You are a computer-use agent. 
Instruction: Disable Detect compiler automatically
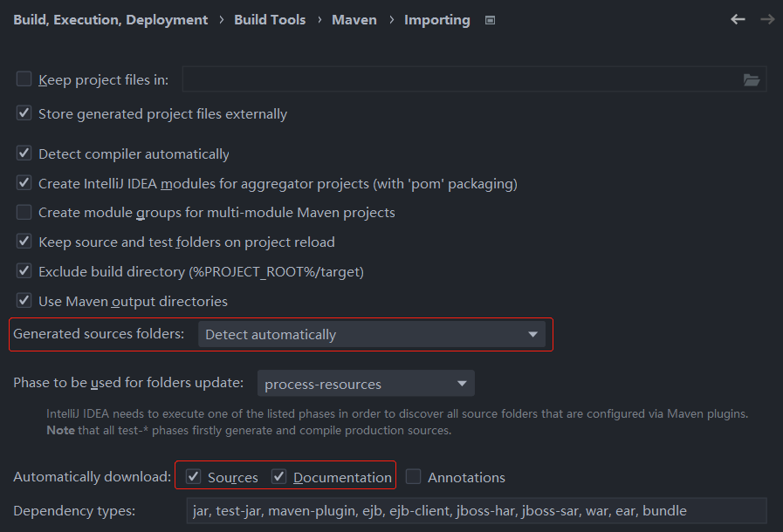[x=24, y=153]
